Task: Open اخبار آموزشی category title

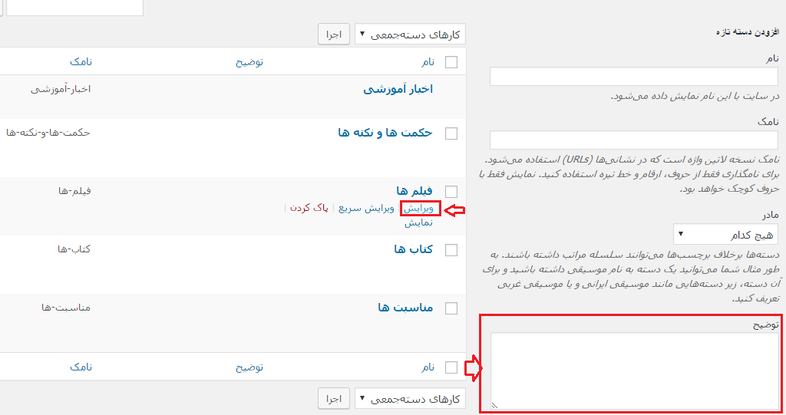Action: (x=398, y=89)
